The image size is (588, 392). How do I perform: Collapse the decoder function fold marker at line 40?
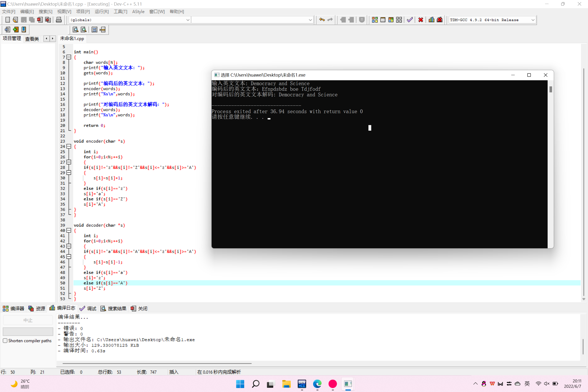(69, 230)
